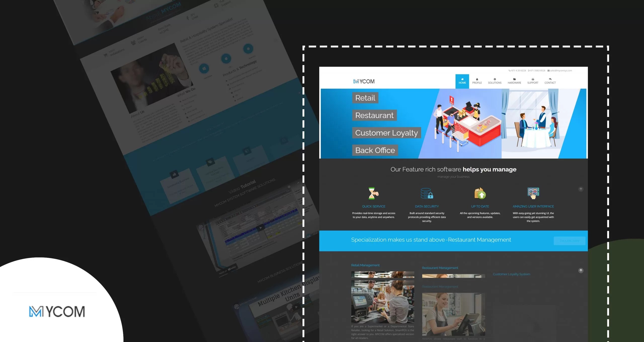
Task: Open the Retail Management link
Action: click(365, 265)
